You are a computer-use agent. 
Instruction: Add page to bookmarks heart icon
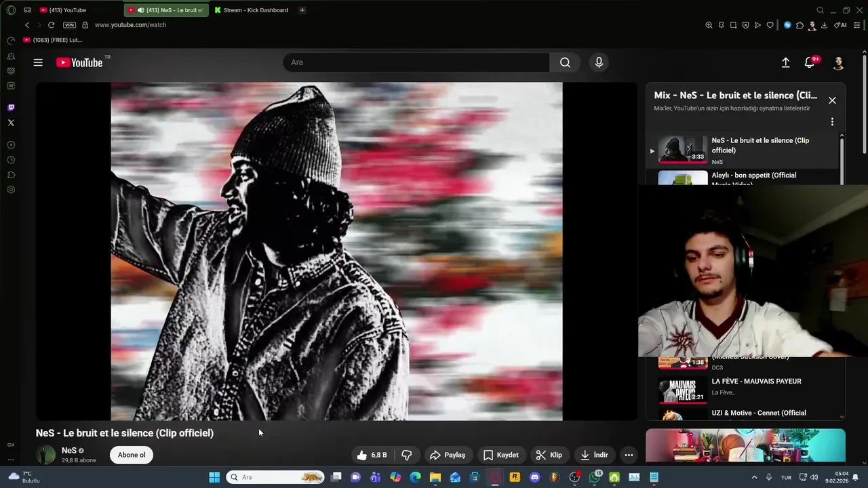[770, 25]
